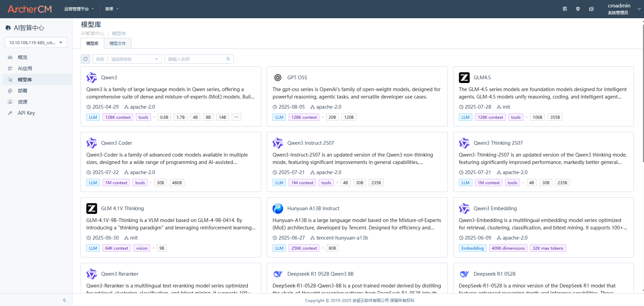Click the more sizes ellipsis tag on Qwen3
644x306 pixels.
[236, 117]
